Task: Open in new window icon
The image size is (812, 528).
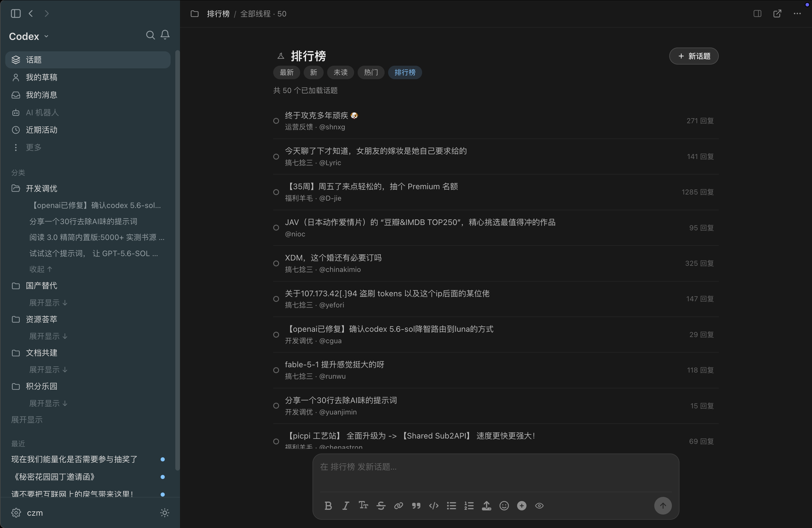Action: (777, 13)
